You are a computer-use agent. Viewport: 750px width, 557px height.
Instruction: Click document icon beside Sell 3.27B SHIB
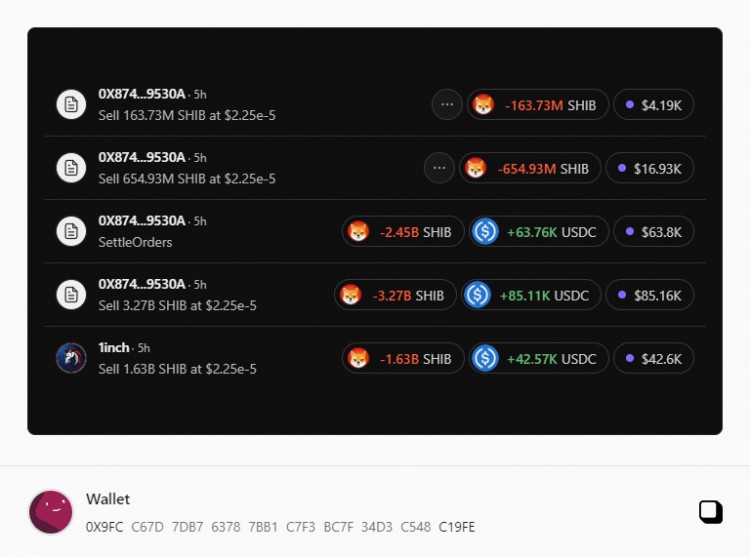coord(71,295)
